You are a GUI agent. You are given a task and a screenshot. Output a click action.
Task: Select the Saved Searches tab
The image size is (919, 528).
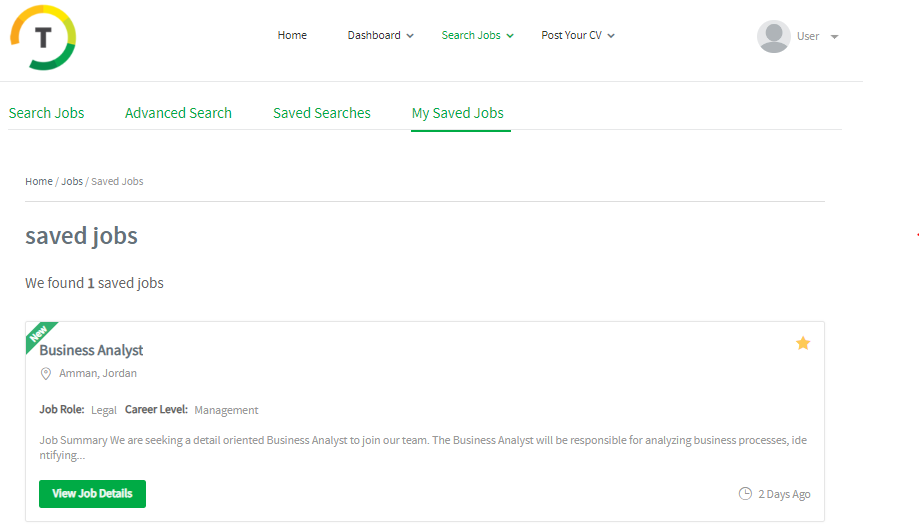pyautogui.click(x=322, y=113)
